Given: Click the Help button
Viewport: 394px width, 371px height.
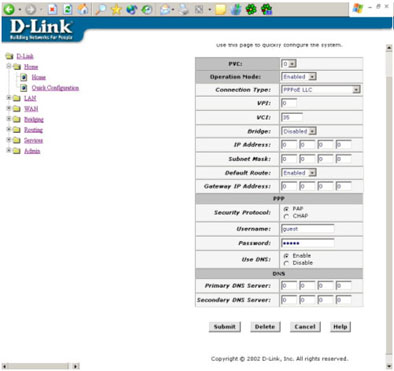Looking at the screenshot, I should 340,327.
